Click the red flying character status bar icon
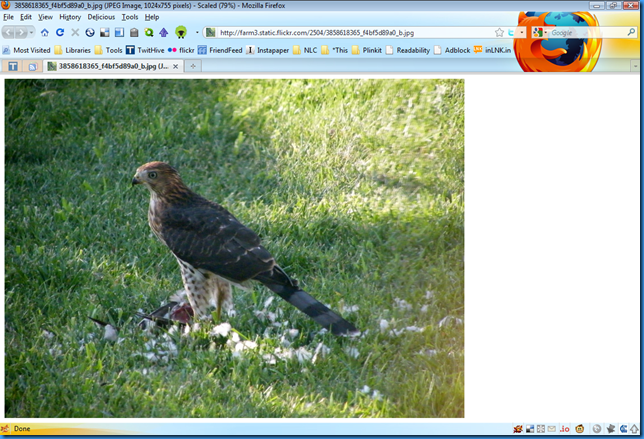 [518, 429]
